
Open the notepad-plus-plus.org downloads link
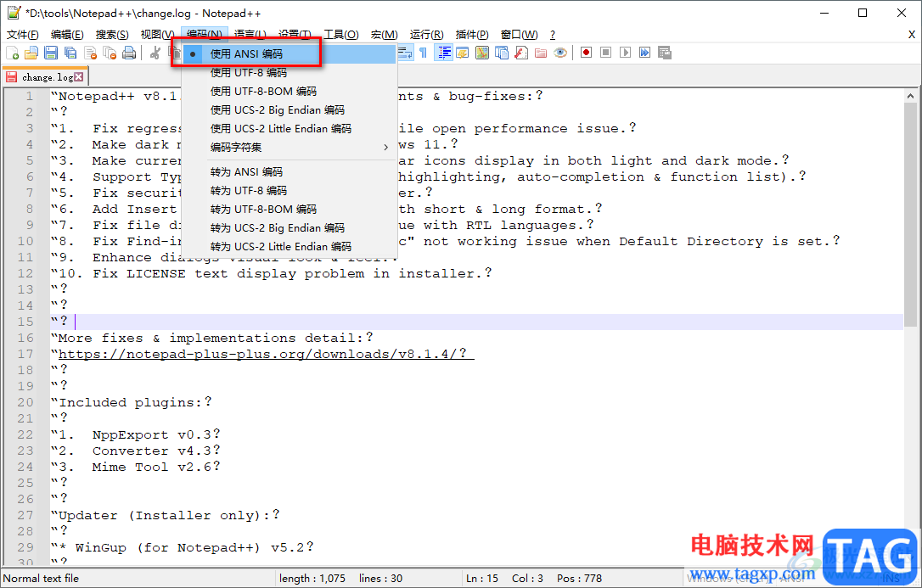pos(262,354)
